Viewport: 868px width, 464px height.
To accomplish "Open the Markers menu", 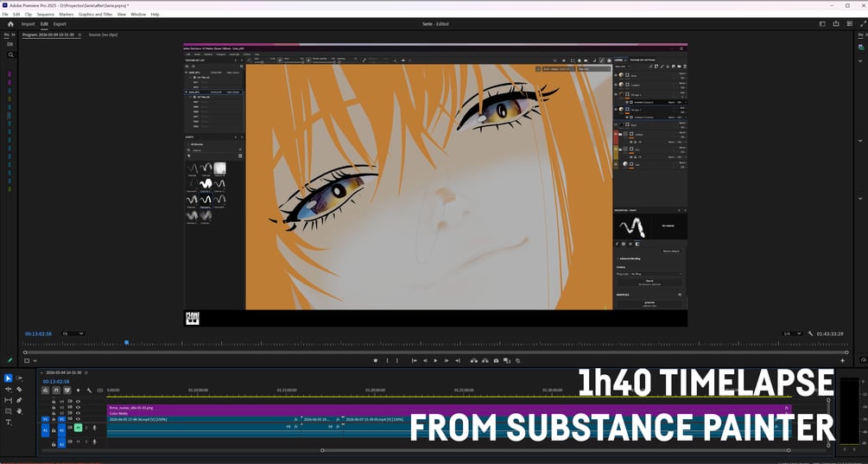I will [67, 15].
